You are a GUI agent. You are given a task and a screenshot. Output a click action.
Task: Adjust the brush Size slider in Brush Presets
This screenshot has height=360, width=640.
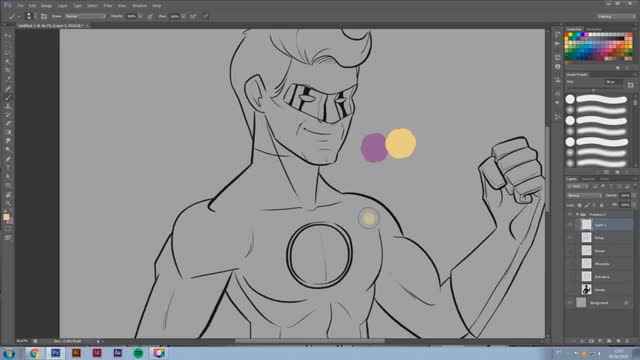click(x=594, y=89)
